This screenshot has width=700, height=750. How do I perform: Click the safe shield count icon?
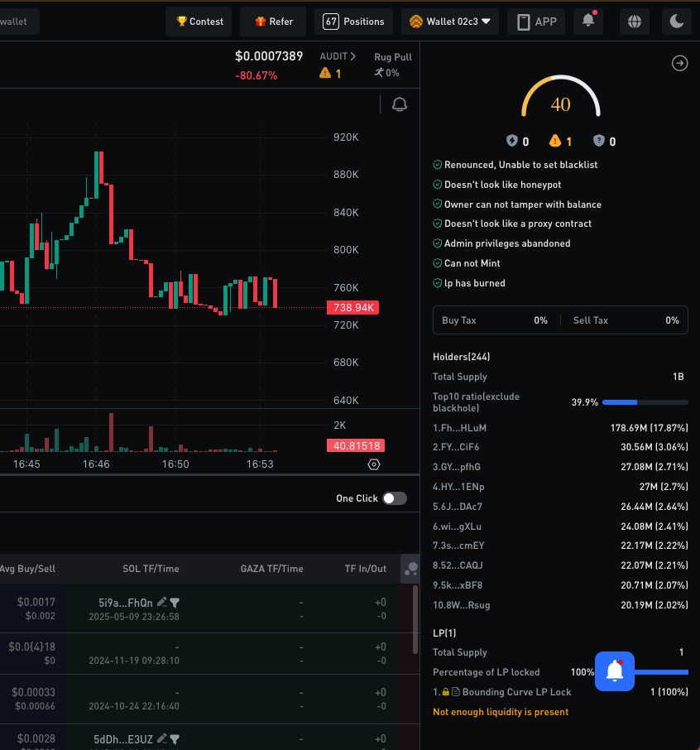point(512,141)
